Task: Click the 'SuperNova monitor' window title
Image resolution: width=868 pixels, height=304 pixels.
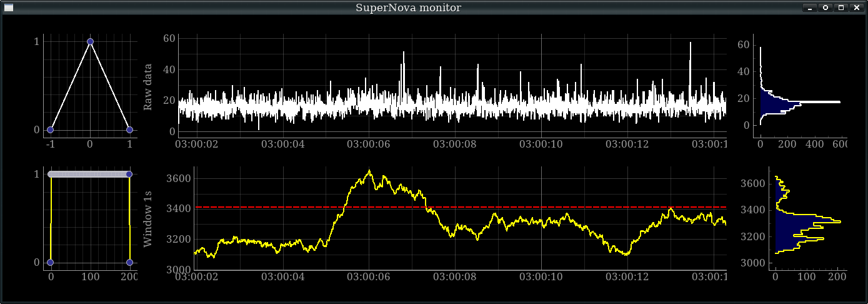Action: pyautogui.click(x=408, y=8)
